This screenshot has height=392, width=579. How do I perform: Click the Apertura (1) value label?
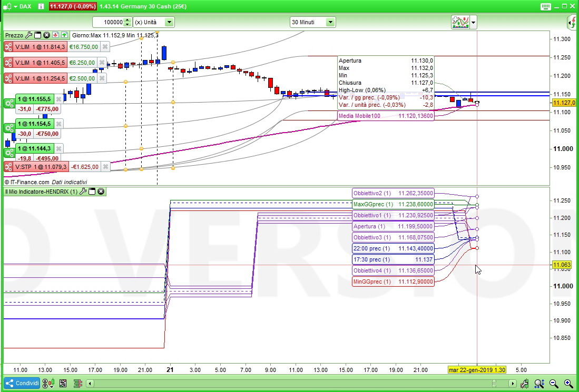tap(393, 226)
